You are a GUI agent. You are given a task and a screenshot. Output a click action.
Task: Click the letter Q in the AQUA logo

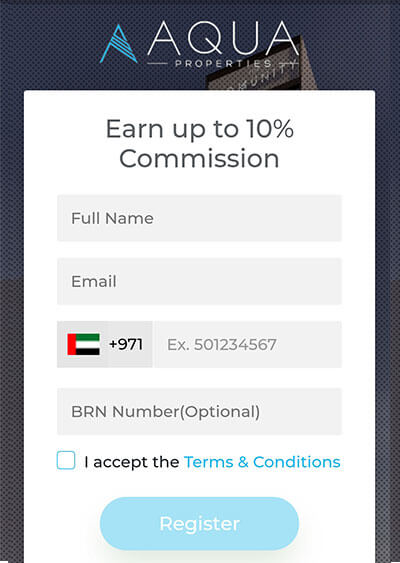click(x=204, y=38)
